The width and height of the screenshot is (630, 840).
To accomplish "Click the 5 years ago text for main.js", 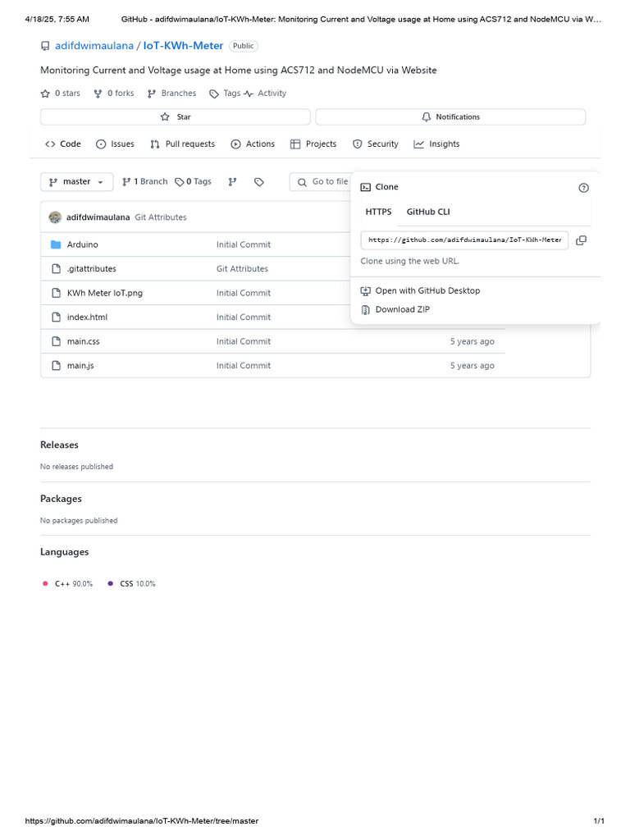I will 472,365.
